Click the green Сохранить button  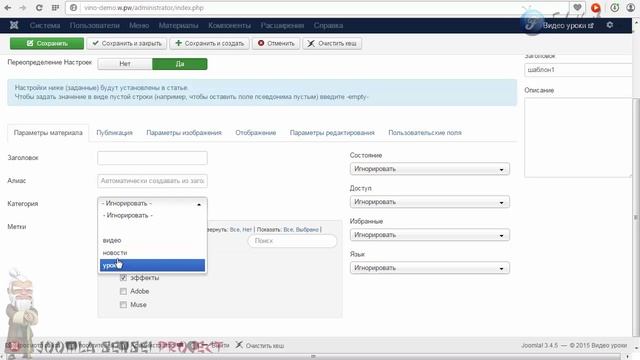click(x=47, y=43)
